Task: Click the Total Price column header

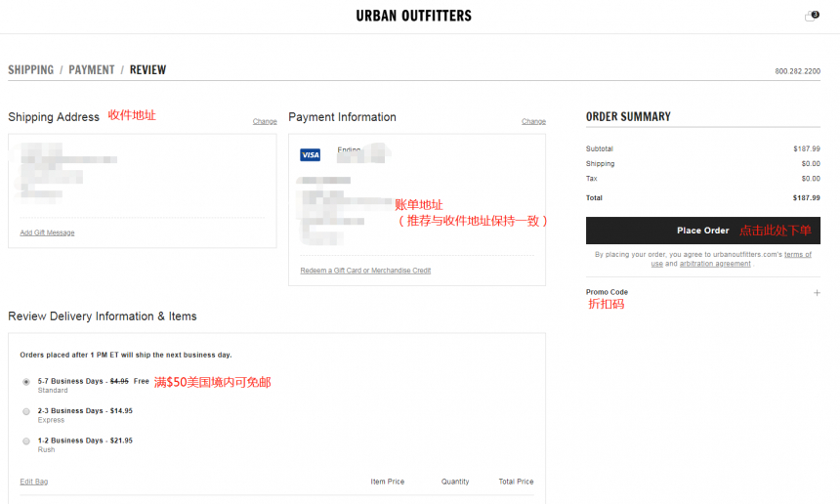Action: [x=516, y=482]
